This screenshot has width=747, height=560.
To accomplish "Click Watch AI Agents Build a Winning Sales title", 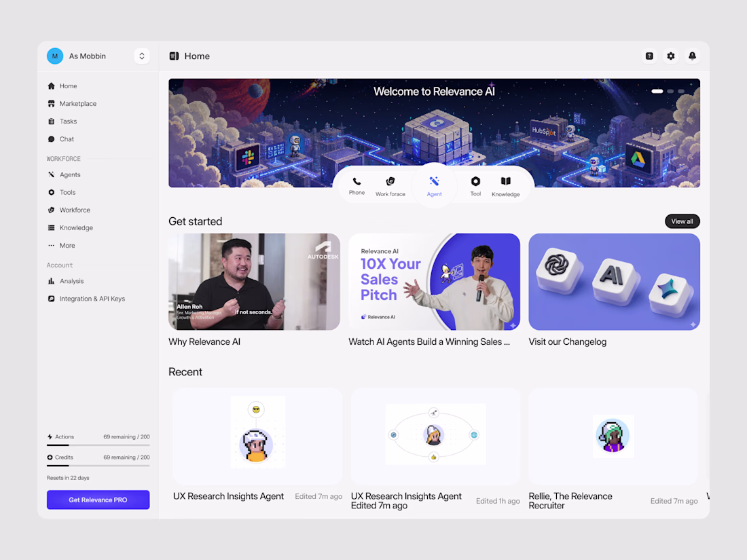I will [429, 342].
